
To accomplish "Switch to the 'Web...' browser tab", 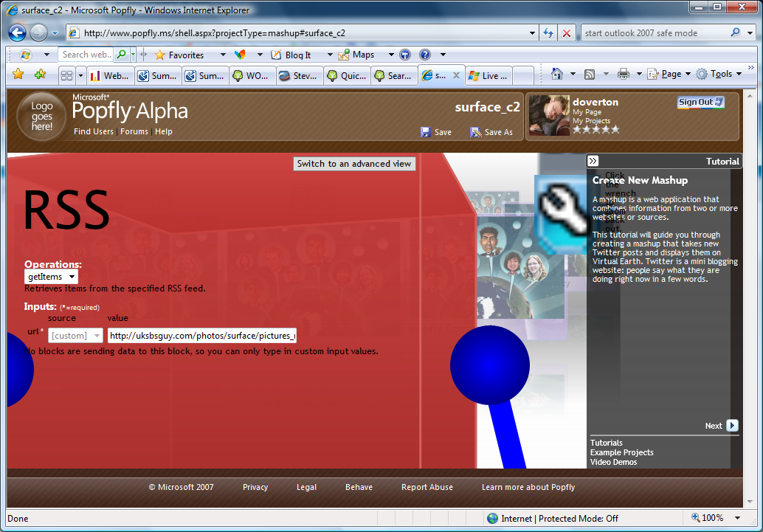I will pos(111,76).
